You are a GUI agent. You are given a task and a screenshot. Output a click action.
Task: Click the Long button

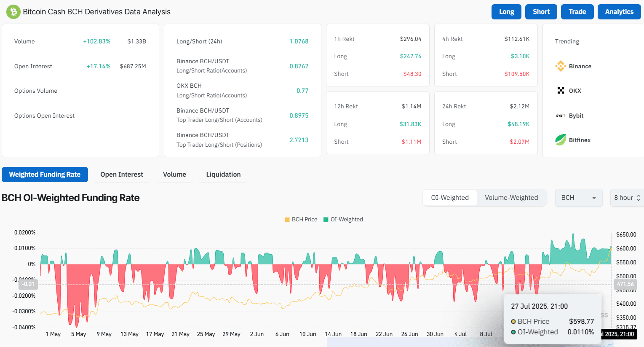(x=506, y=12)
